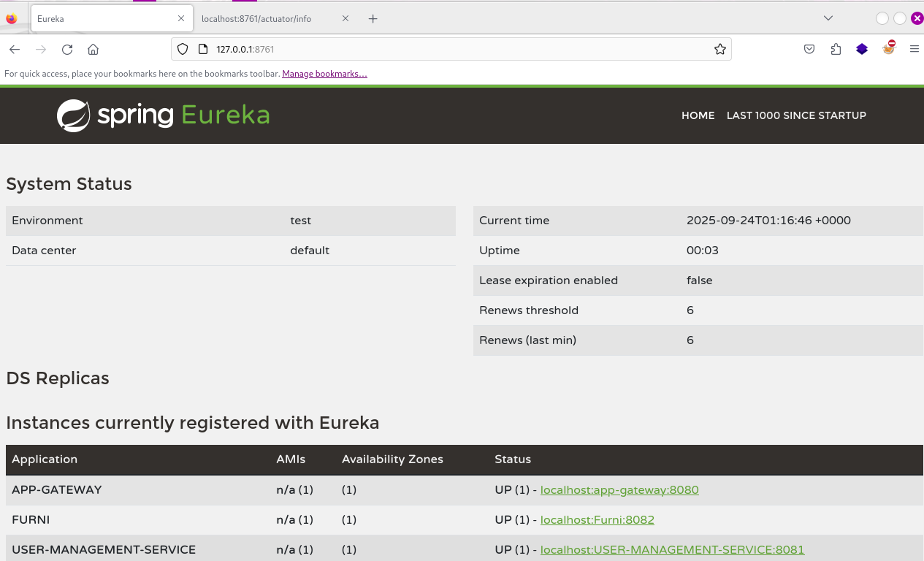Open the browser home page
This screenshot has width=924, height=561.
click(x=93, y=50)
